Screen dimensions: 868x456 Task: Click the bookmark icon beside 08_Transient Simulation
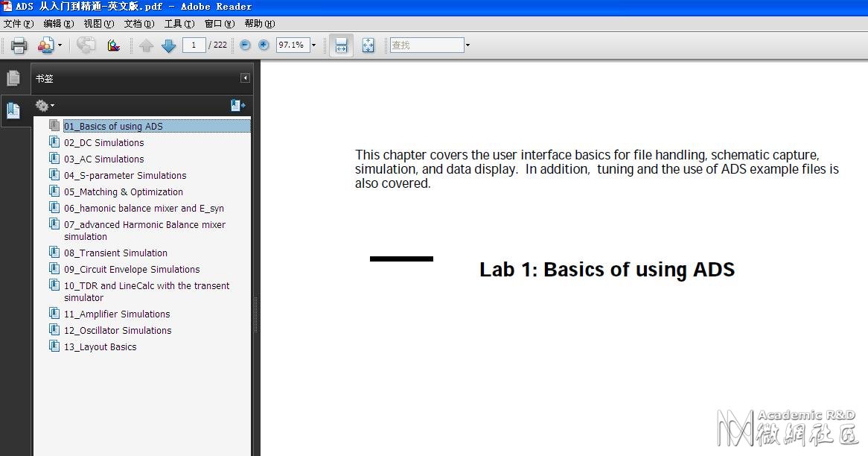click(x=54, y=252)
